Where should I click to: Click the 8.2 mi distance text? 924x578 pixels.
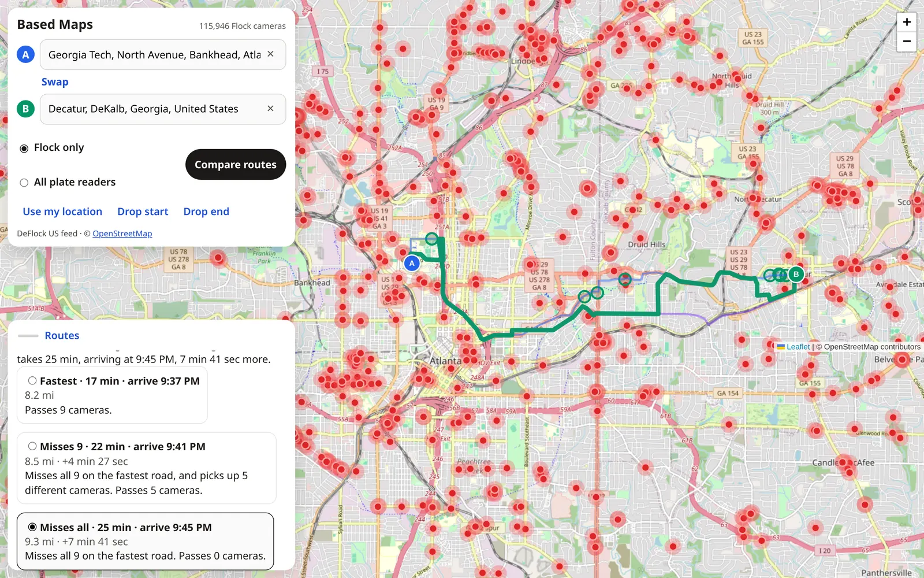click(x=39, y=395)
